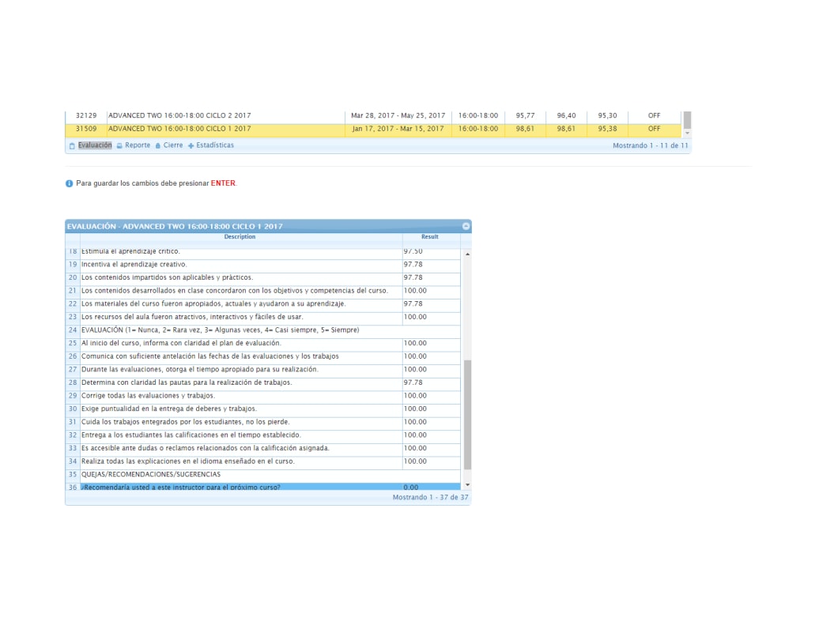The height and width of the screenshot is (644, 834).
Task: Click the evaluation list scrollbar thumb
Action: (467, 415)
